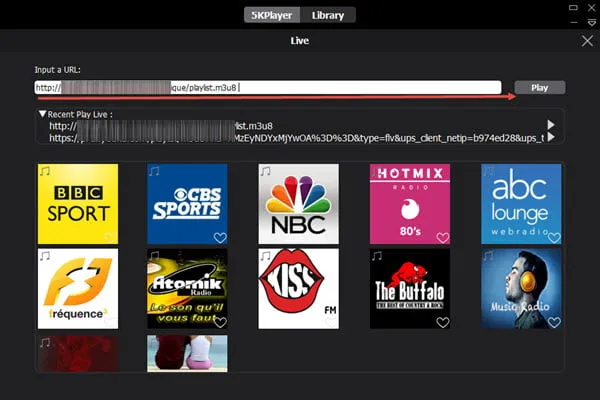Open abc lounge webradio tile
600x400 pixels.
tap(520, 204)
